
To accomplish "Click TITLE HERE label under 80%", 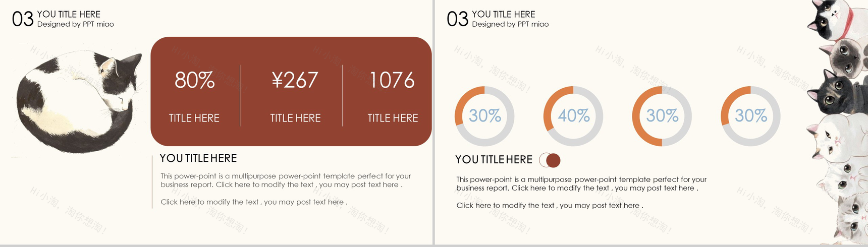I will [194, 118].
